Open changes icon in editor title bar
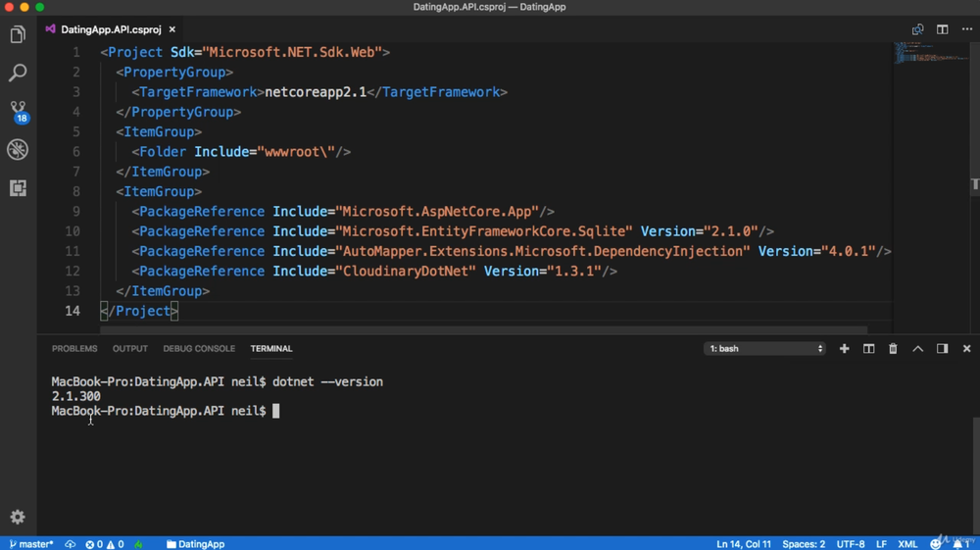 click(917, 29)
